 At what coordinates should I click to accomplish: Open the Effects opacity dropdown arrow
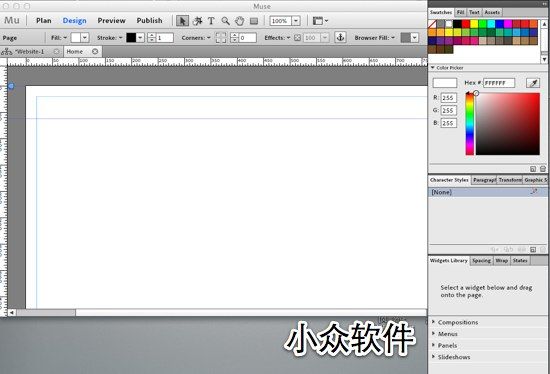(325, 38)
